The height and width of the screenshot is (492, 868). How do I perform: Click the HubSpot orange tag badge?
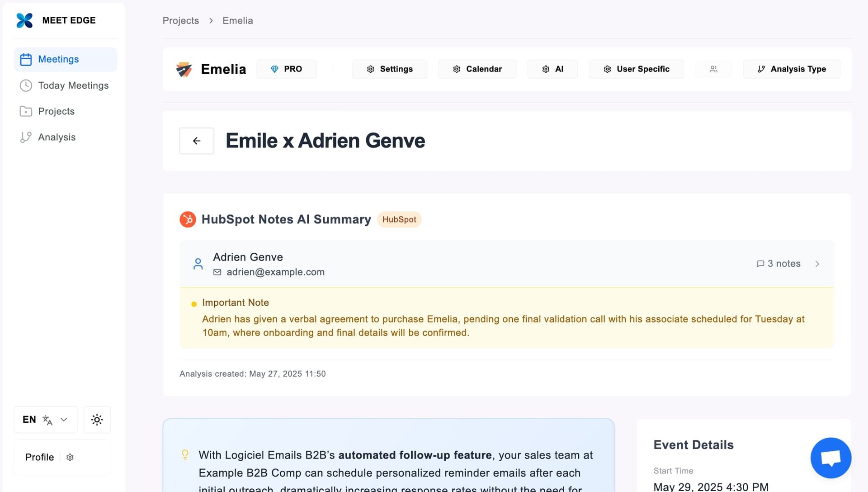(x=399, y=219)
